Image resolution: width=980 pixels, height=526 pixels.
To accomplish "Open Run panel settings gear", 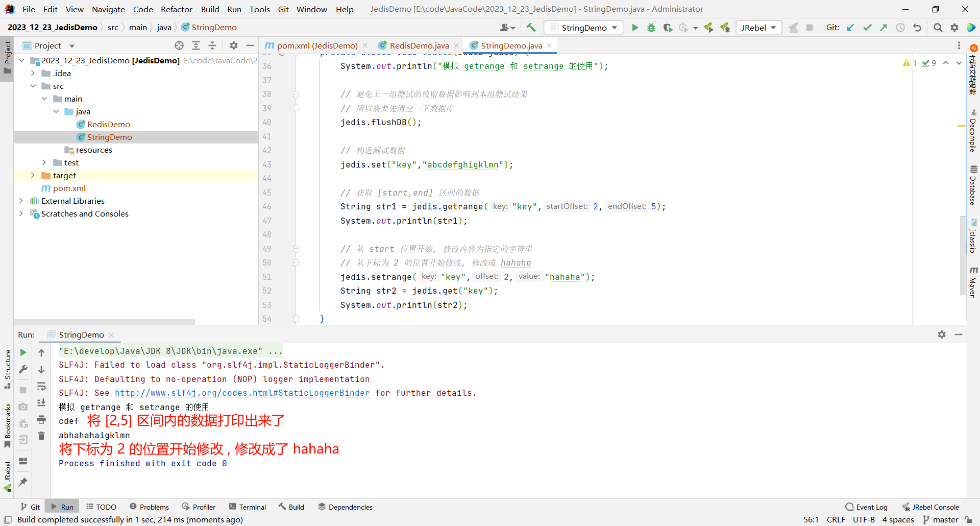I will pyautogui.click(x=942, y=334).
